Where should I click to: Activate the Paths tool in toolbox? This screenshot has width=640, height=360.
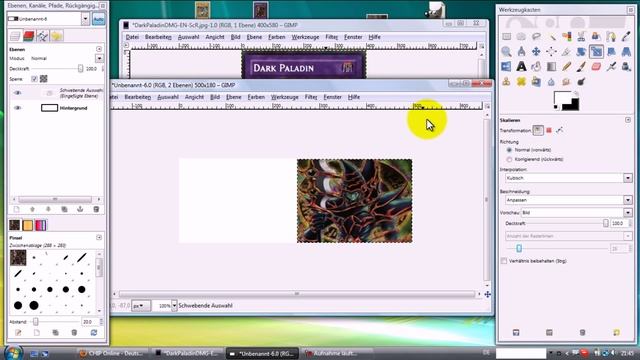pos(611,37)
